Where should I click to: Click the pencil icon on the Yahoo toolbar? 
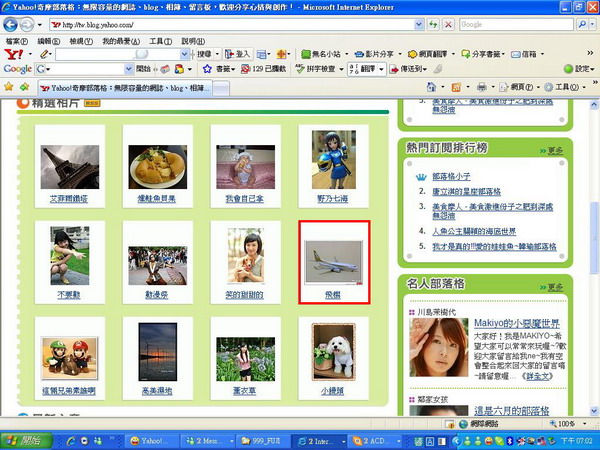tap(44, 54)
